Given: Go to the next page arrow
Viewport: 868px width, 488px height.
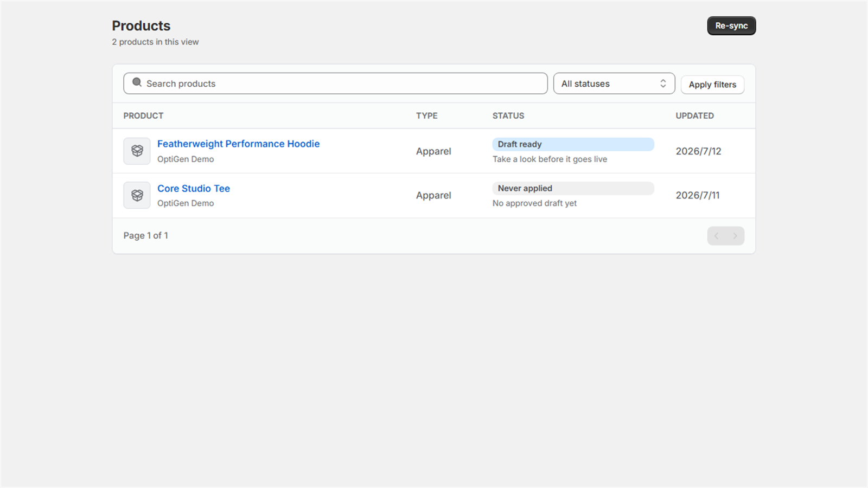Looking at the screenshot, I should coord(735,236).
